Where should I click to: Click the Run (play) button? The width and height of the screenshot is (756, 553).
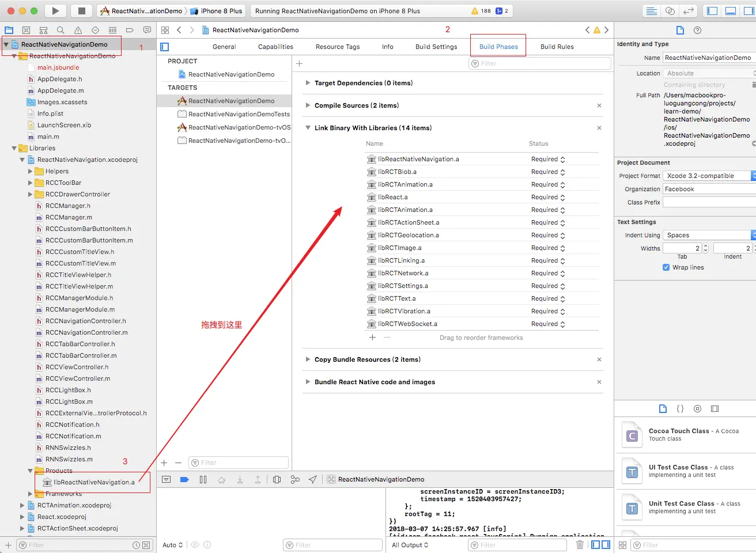click(x=55, y=11)
